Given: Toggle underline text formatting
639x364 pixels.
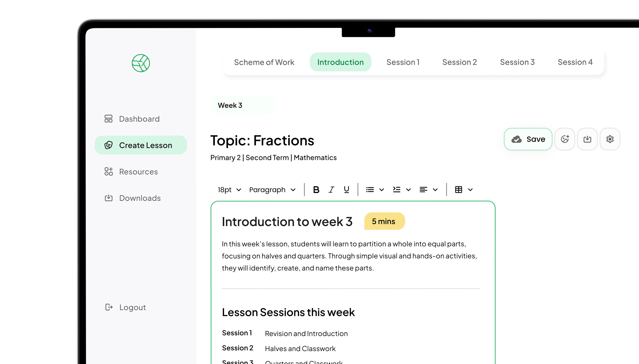Looking at the screenshot, I should (346, 190).
